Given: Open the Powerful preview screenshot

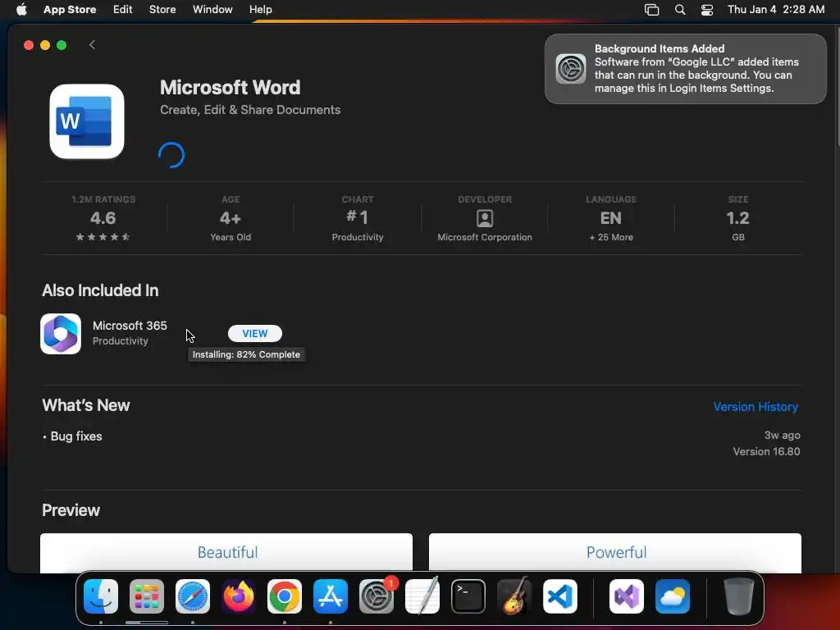Looking at the screenshot, I should pyautogui.click(x=615, y=552).
